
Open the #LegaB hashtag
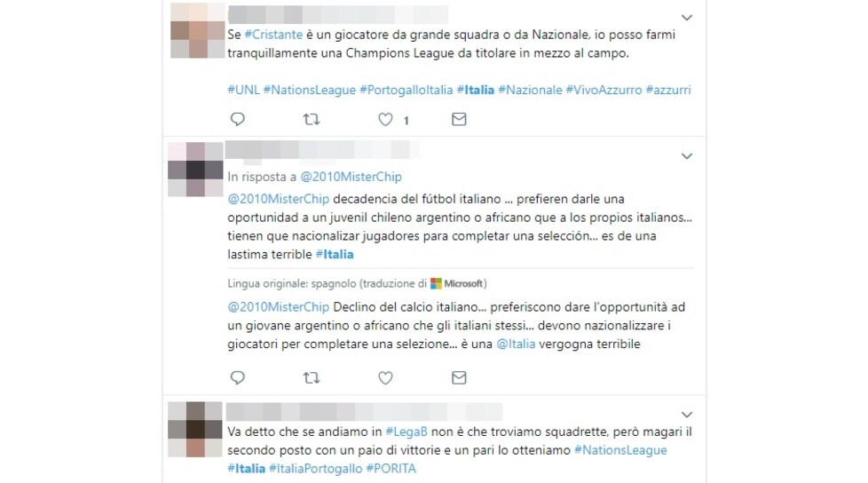tap(406, 432)
